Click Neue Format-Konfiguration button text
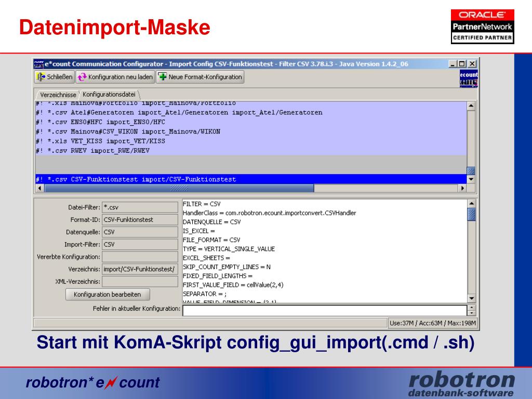This screenshot has height=399, width=532. pyautogui.click(x=205, y=77)
